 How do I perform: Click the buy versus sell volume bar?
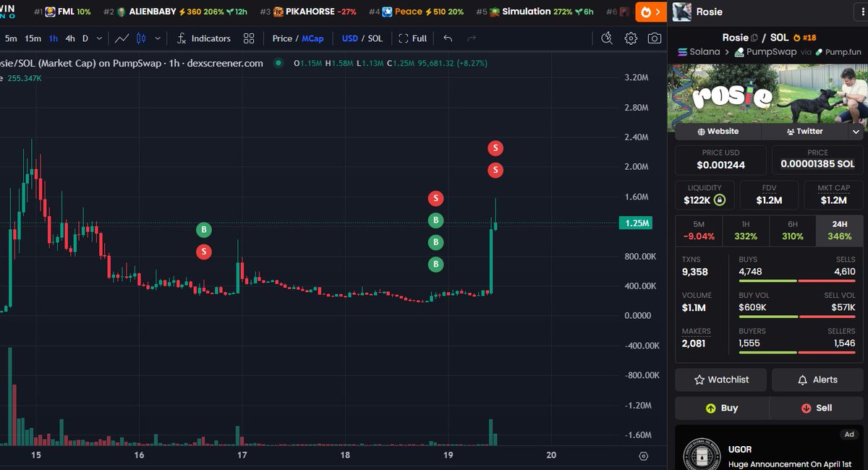796,317
